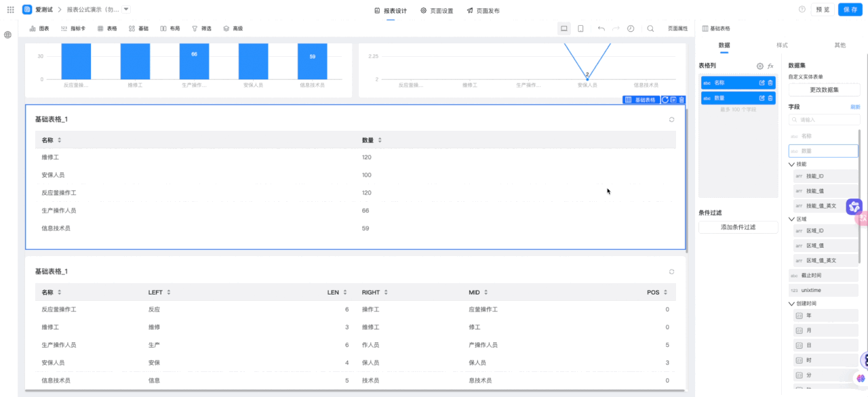
Task: Open the 基础 components toolbar menu
Action: pyautogui.click(x=138, y=28)
